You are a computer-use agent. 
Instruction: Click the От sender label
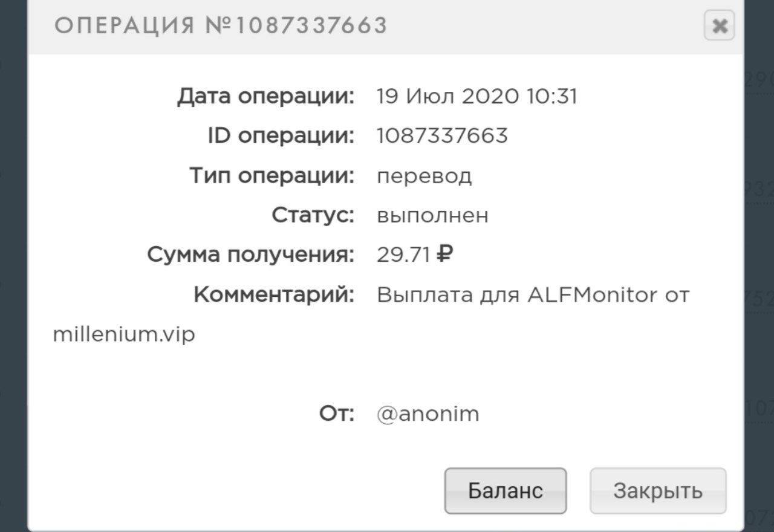[336, 414]
